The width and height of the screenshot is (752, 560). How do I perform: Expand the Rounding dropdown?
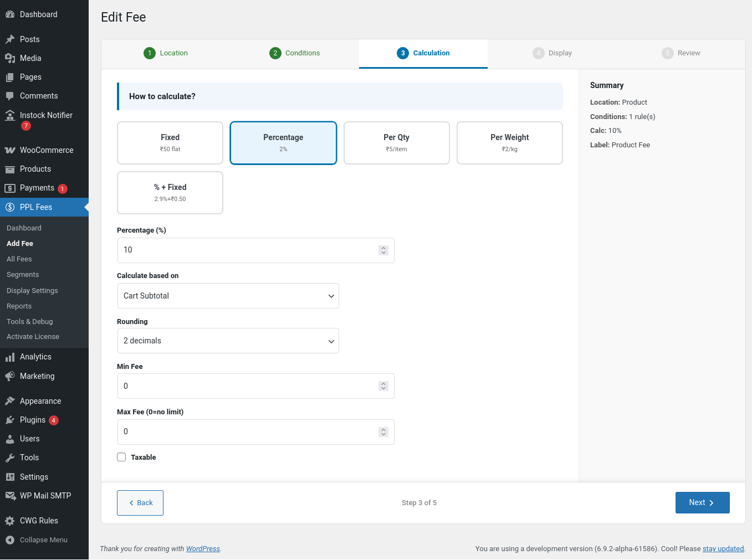point(228,341)
